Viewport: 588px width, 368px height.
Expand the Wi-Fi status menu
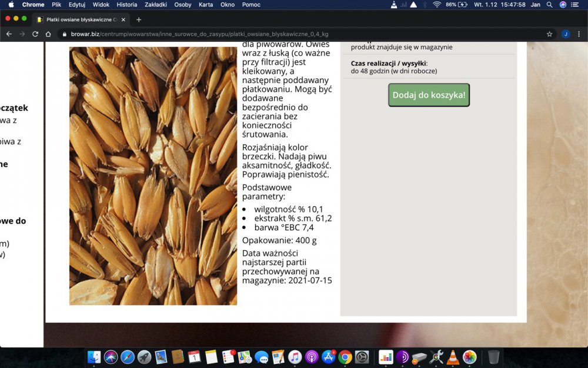437,5
